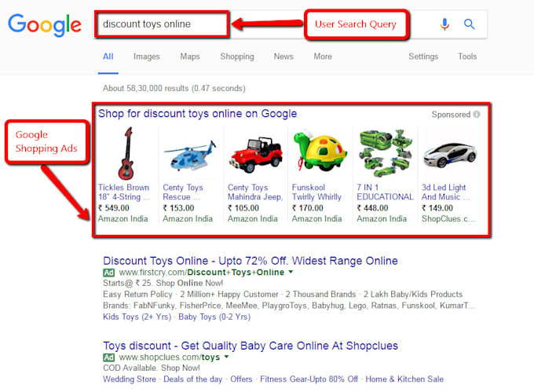Open search Tools
This screenshot has height=392, width=534.
[x=467, y=57]
